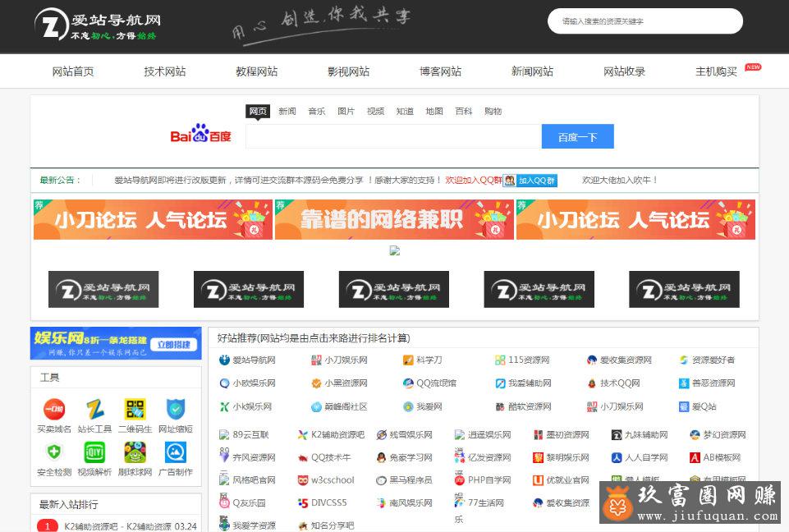Open the 残雪娱乐网 link
Screen dimensions: 789x532
[x=411, y=435]
